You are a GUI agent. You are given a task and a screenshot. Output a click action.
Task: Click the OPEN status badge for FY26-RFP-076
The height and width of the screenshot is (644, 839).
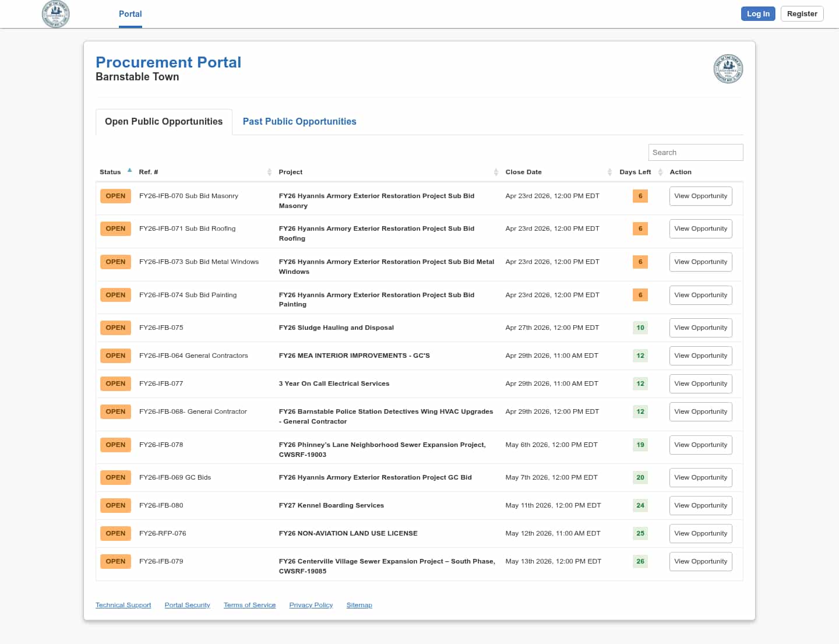(115, 533)
